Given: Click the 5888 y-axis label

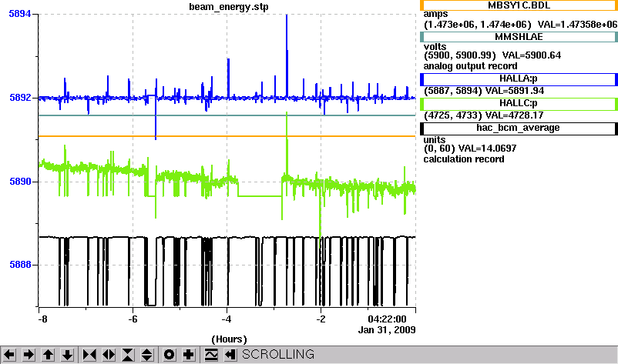Looking at the screenshot, I should 20,265.
